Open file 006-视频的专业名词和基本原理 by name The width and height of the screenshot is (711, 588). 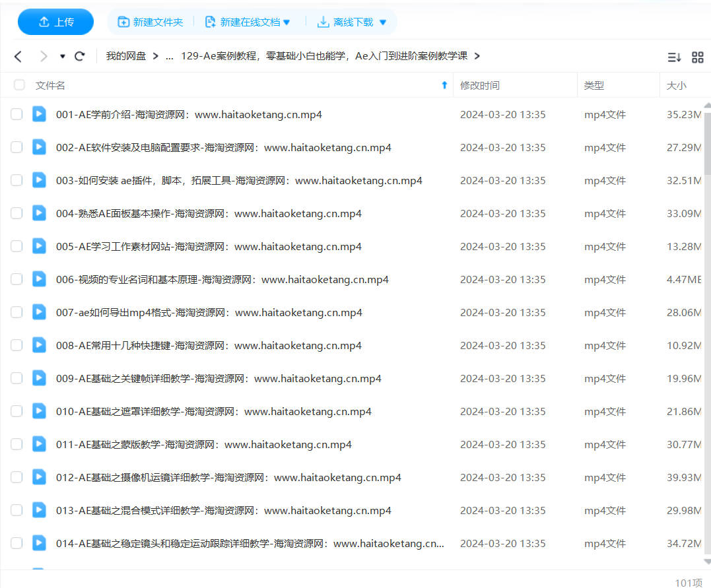click(222, 280)
